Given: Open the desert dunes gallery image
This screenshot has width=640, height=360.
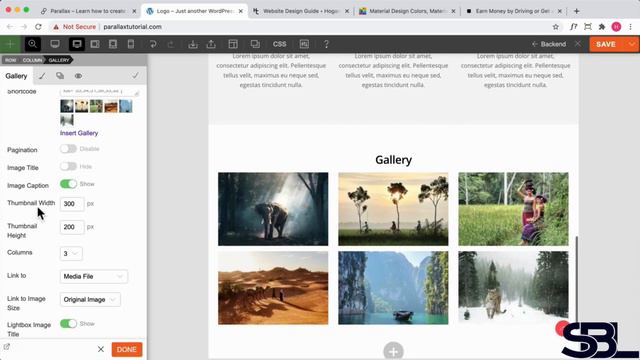Looking at the screenshot, I should pos(273,288).
